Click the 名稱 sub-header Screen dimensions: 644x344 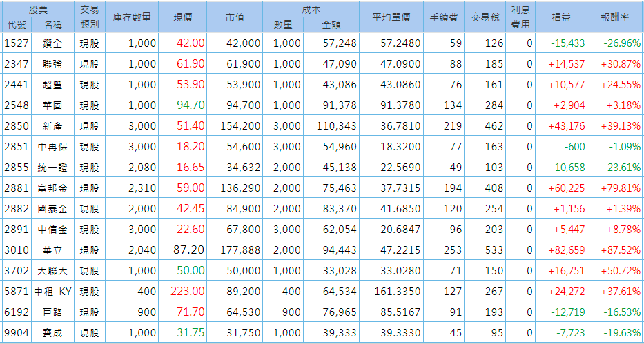click(x=52, y=25)
